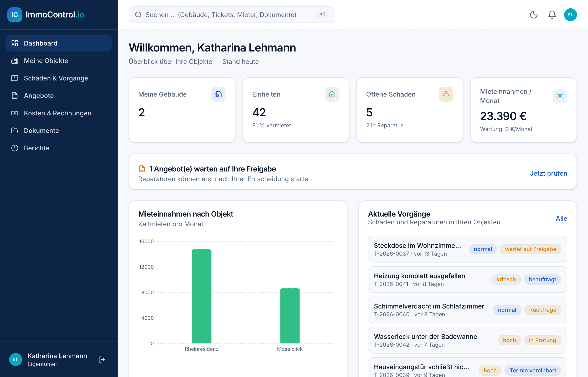The image size is (588, 377).
Task: Click the Dashboard grid icon in sidebar
Action: (x=15, y=43)
